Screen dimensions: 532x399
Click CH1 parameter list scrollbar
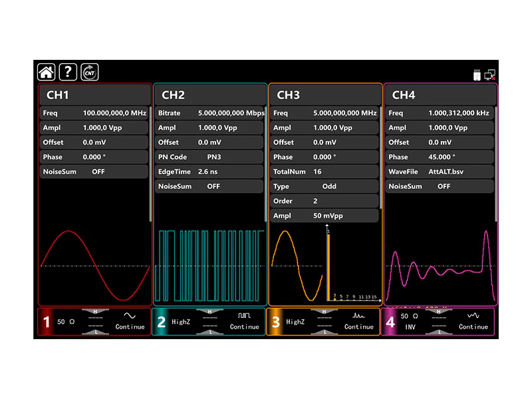[150, 164]
